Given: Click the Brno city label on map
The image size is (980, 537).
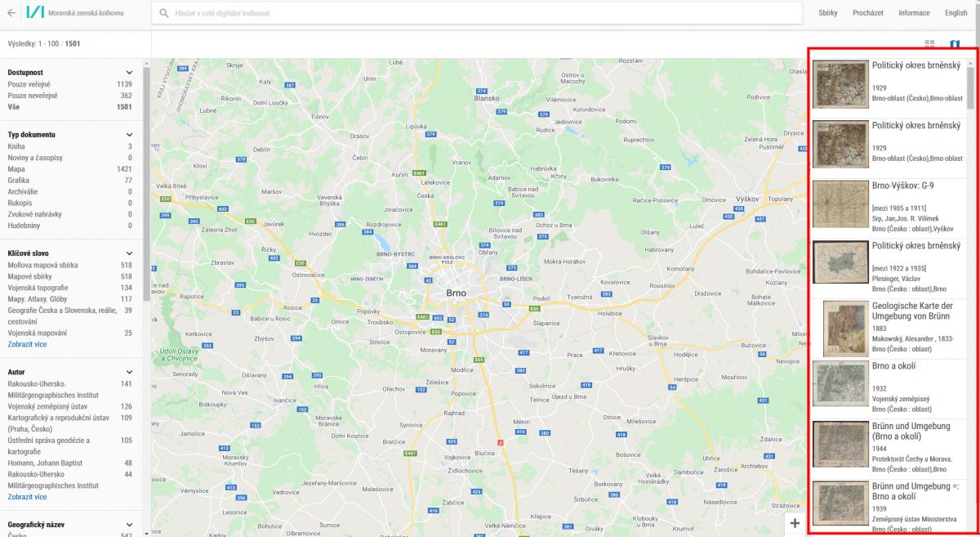Looking at the screenshot, I should coord(457,292).
